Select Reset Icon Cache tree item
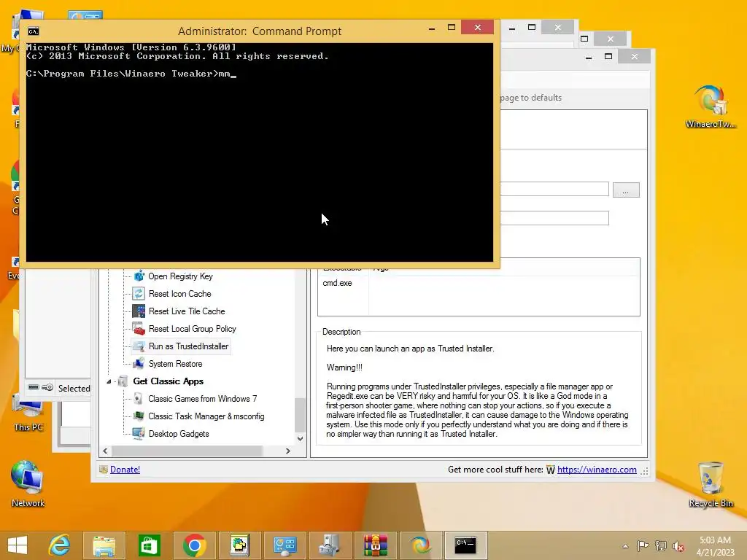The width and height of the screenshot is (747, 560). [x=179, y=294]
